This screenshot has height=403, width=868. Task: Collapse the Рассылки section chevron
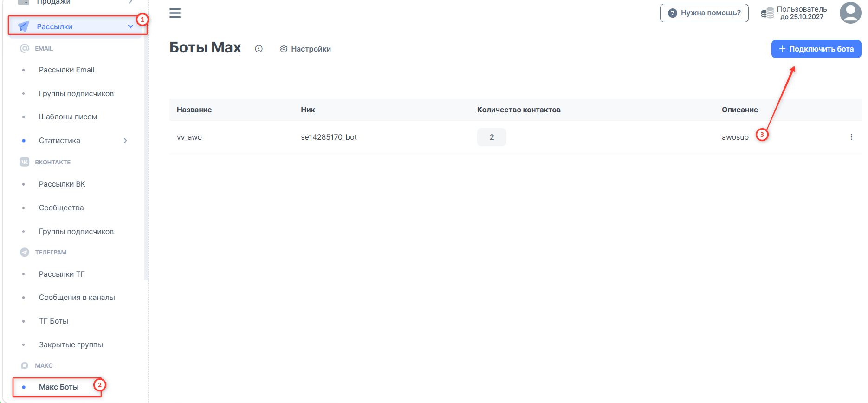130,26
